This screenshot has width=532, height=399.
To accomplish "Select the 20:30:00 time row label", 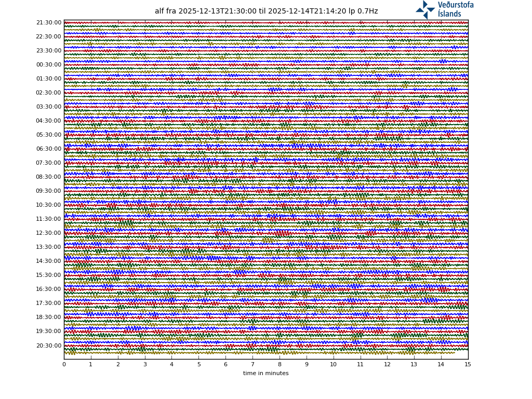I will tap(48, 346).
